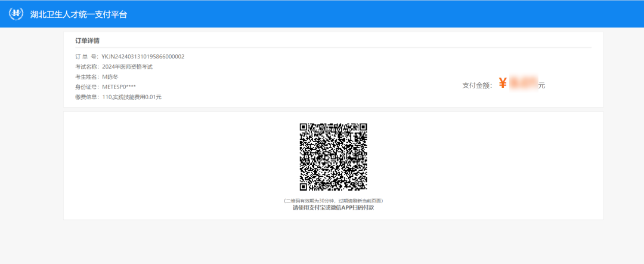Click the orange ¥ currency symbol

click(503, 84)
